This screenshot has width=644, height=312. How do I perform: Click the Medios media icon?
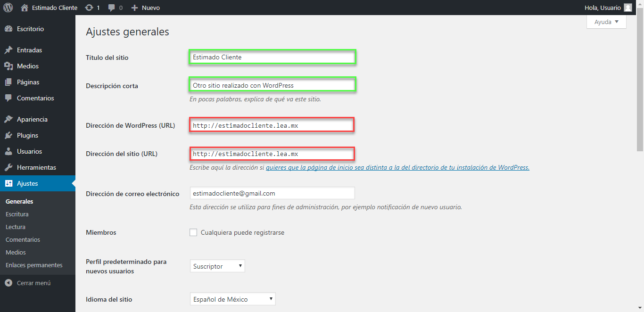coord(8,66)
